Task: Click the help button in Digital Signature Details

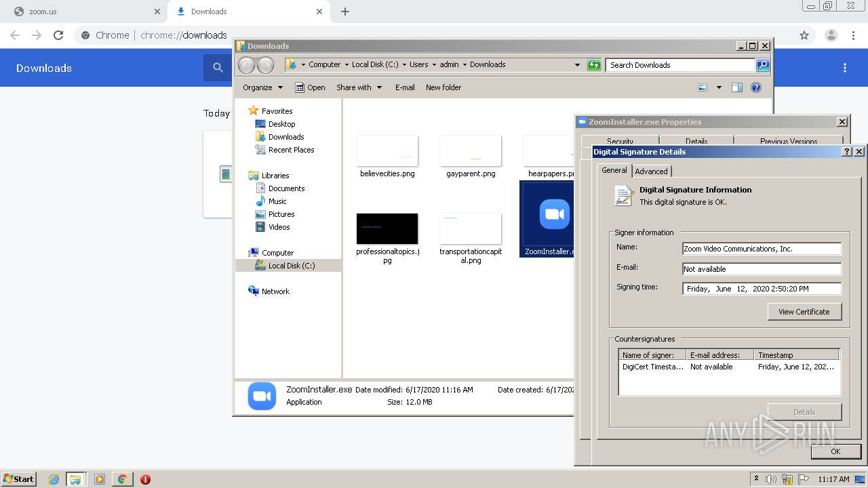Action: tap(847, 152)
